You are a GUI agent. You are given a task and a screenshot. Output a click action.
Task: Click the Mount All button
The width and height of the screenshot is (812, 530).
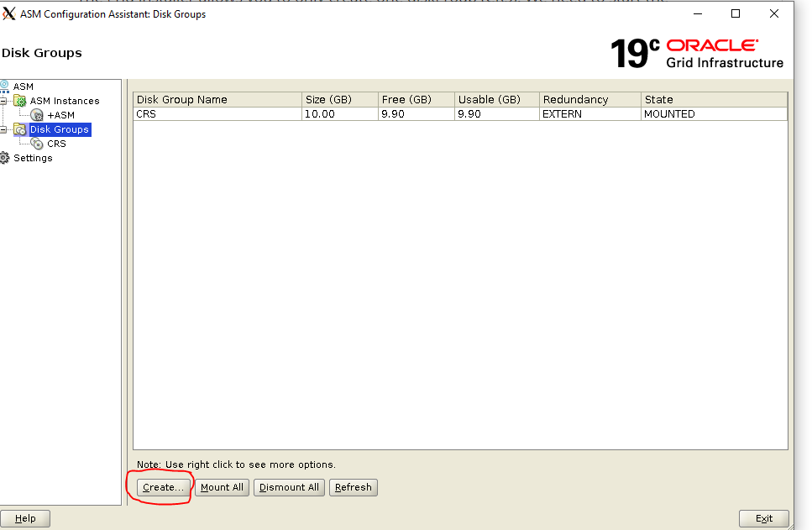pos(223,487)
